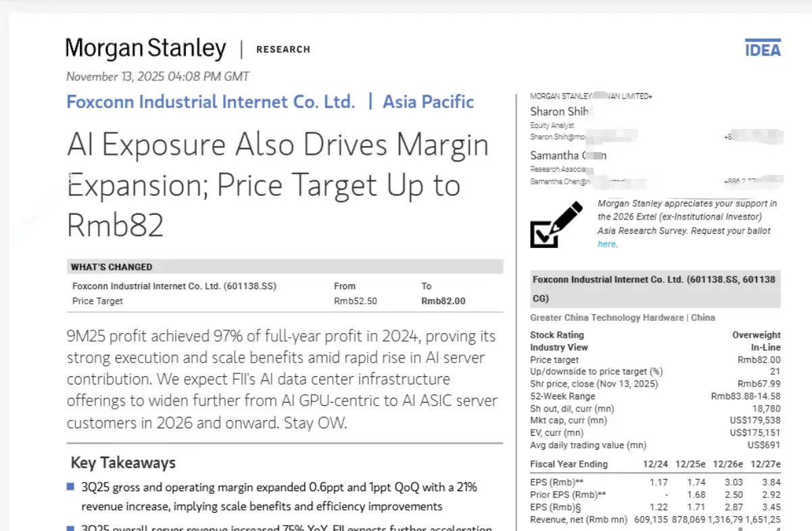The image size is (812, 531).
Task: Click the November 13, 2025 date line
Action: point(158,76)
